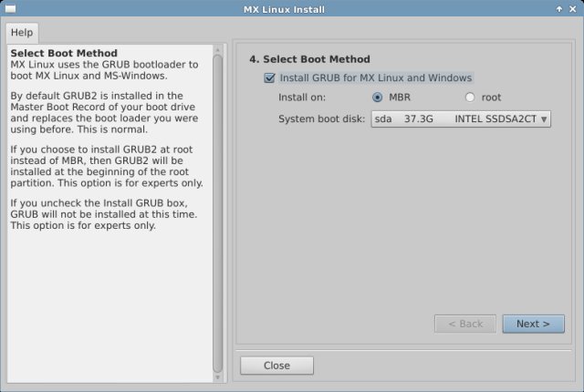Click the window maximize arrow icon

[x=559, y=9]
